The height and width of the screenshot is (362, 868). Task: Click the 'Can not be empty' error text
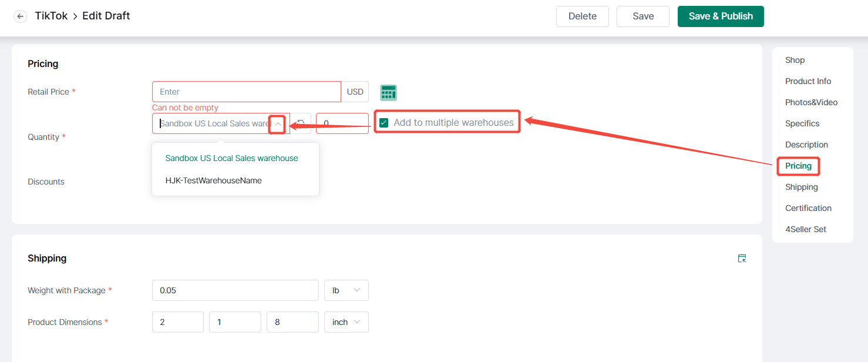[185, 108]
